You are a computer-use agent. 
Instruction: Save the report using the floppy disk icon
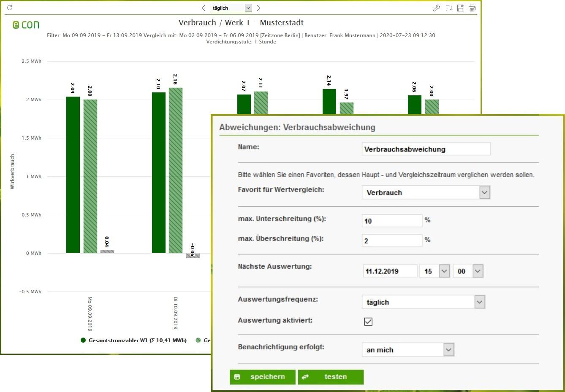coord(461,8)
